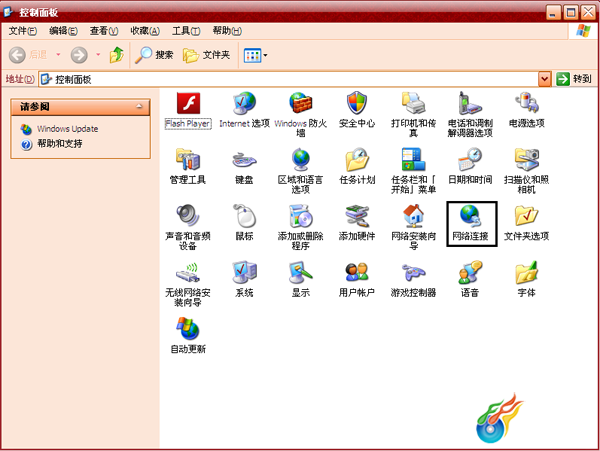The image size is (600, 451).
Task: Minimize the 控制面板 window
Action: coord(553,13)
